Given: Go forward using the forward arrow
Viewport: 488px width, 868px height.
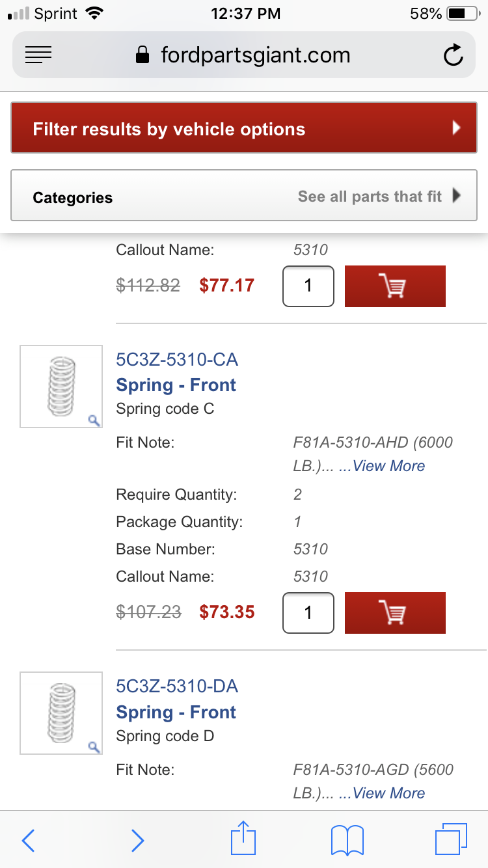Looking at the screenshot, I should click(x=137, y=840).
